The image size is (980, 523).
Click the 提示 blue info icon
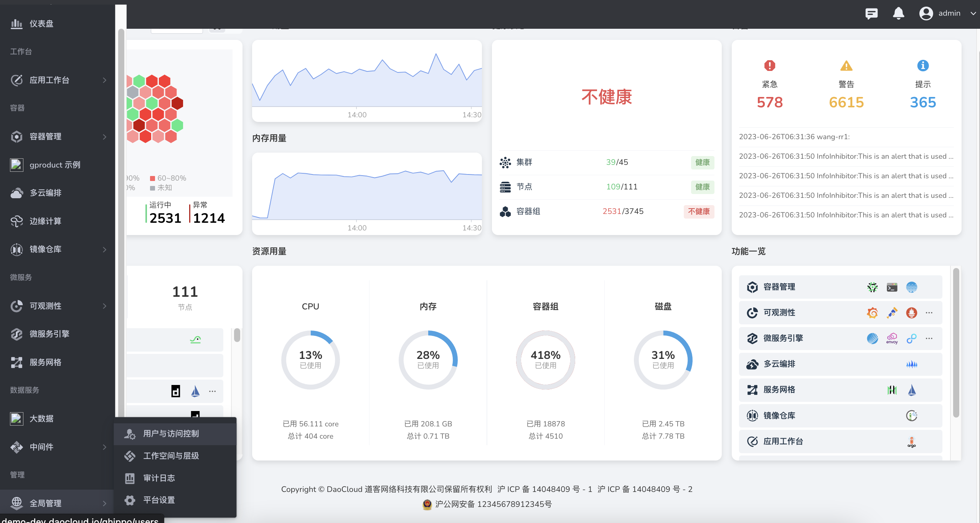click(923, 66)
